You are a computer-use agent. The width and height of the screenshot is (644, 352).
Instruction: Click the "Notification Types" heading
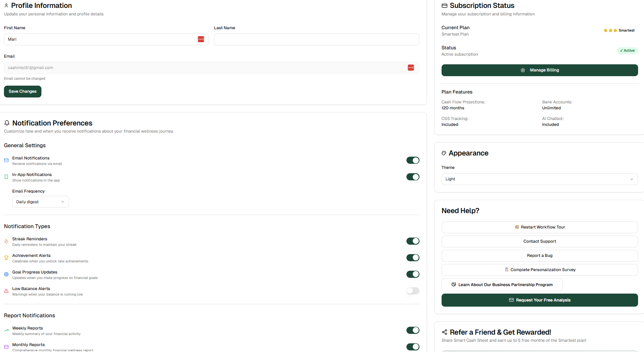tap(27, 227)
